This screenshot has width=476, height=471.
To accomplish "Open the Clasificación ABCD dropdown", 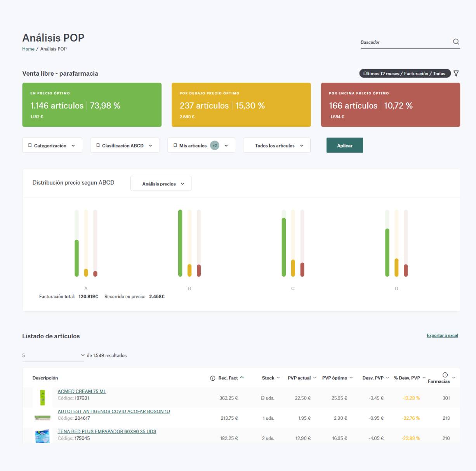I will pos(125,145).
